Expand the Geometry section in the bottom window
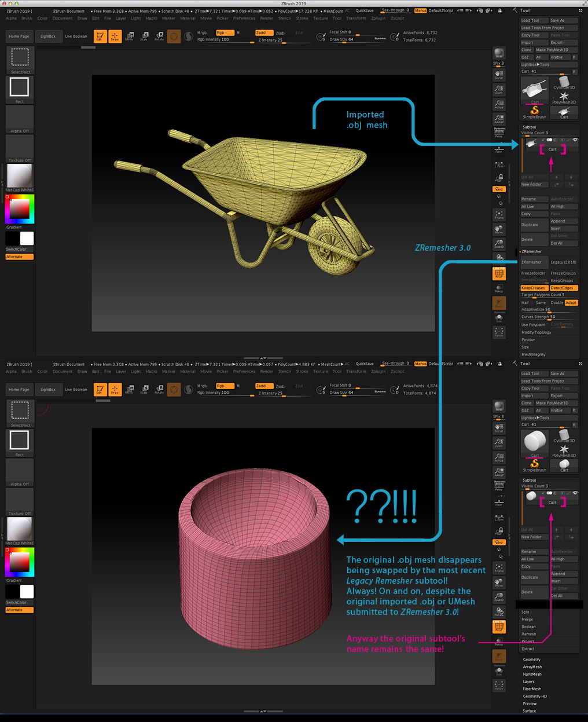 point(532,659)
